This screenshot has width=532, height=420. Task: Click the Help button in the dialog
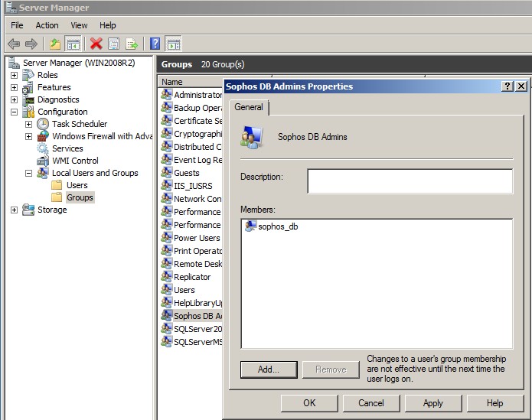[495, 403]
